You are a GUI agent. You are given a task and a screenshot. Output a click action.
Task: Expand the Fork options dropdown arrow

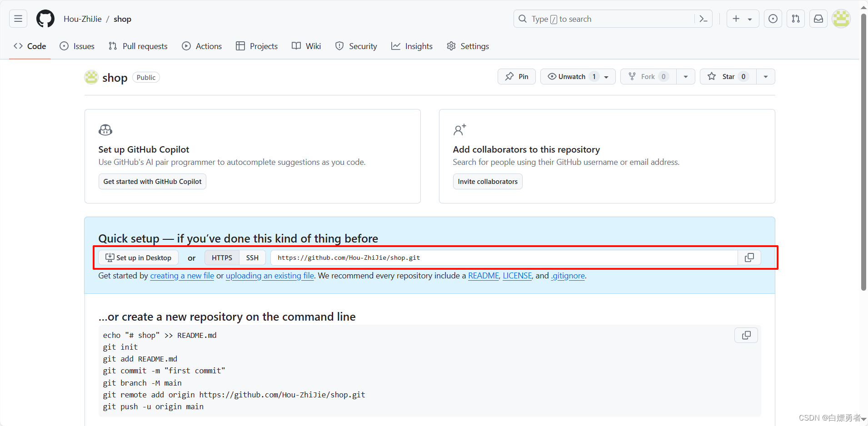(686, 76)
